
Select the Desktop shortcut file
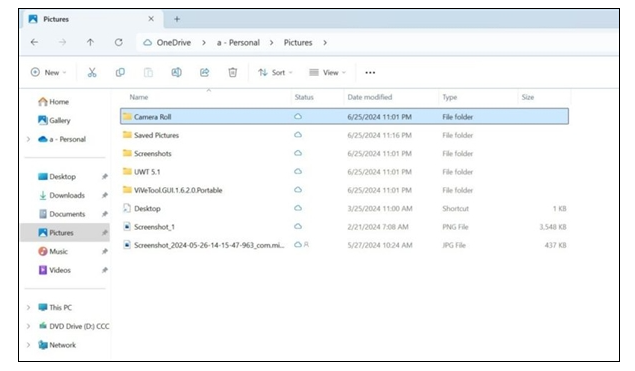pyautogui.click(x=344, y=209)
